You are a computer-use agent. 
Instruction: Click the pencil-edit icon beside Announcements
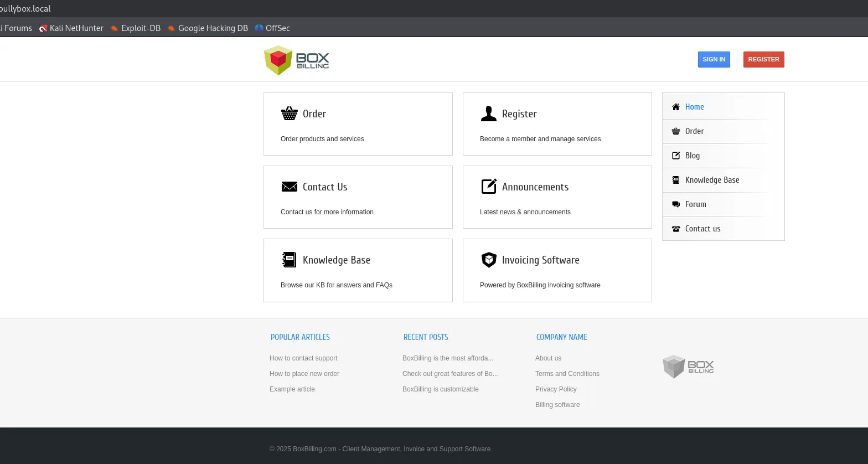[488, 187]
